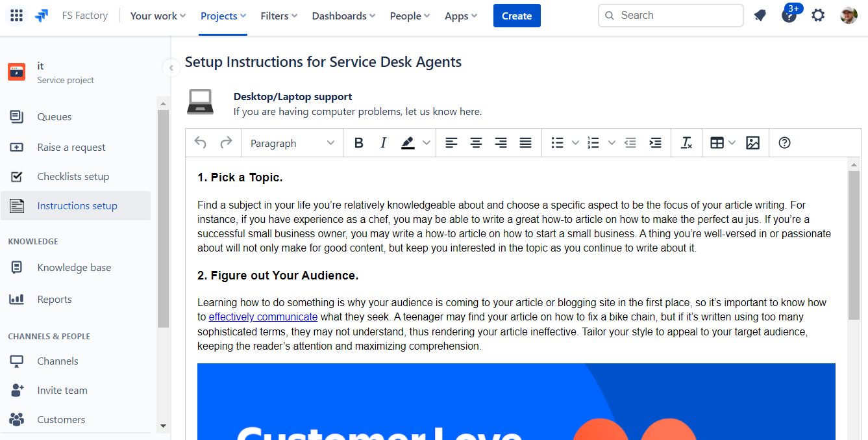Image resolution: width=868 pixels, height=440 pixels.
Task: Redo the last edit in editor
Action: (x=226, y=143)
